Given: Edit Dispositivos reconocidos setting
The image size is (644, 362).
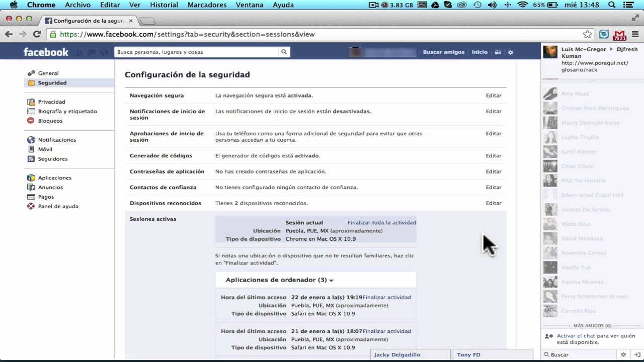Looking at the screenshot, I should 494,204.
